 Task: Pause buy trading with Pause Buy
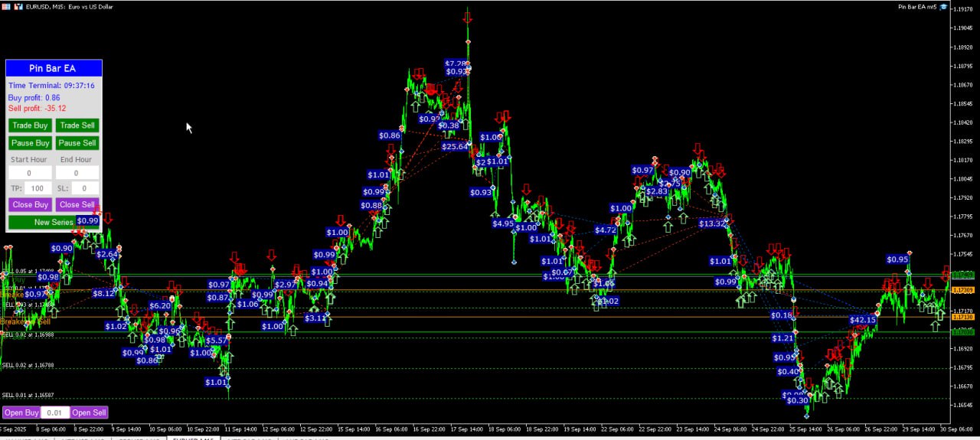(30, 143)
